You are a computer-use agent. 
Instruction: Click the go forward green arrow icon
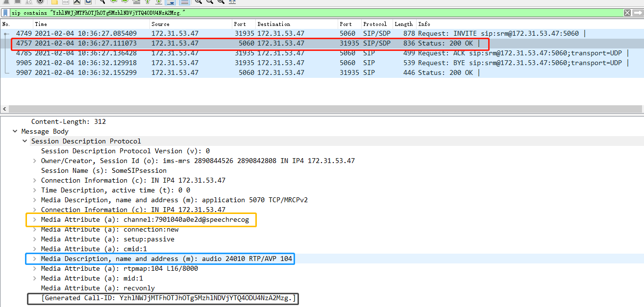124,2
